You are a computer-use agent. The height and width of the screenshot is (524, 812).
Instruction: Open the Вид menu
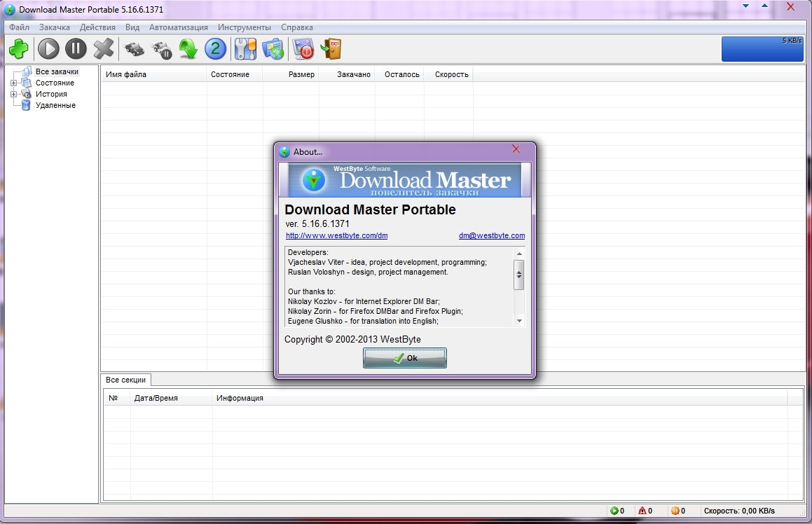point(132,27)
